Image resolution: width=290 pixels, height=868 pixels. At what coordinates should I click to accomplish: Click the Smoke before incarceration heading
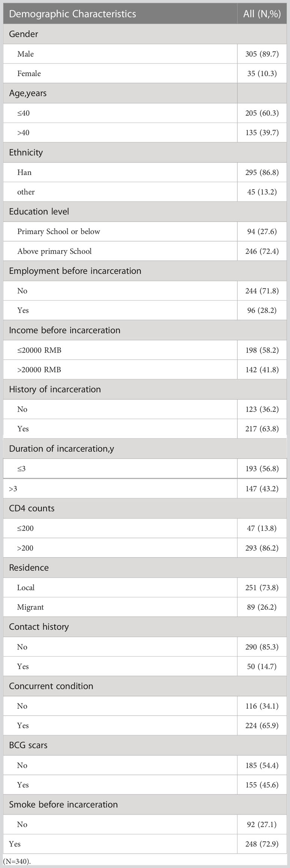coord(63,804)
